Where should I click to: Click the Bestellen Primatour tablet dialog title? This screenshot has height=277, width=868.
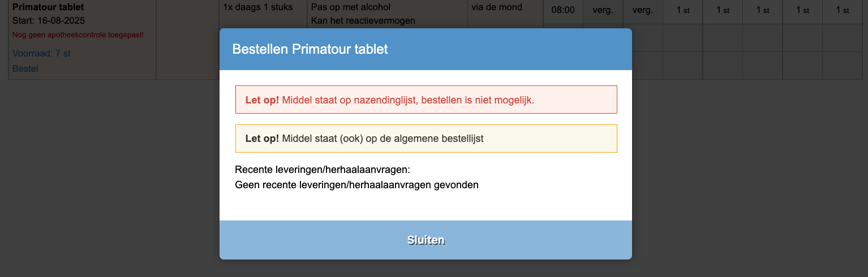pos(310,49)
